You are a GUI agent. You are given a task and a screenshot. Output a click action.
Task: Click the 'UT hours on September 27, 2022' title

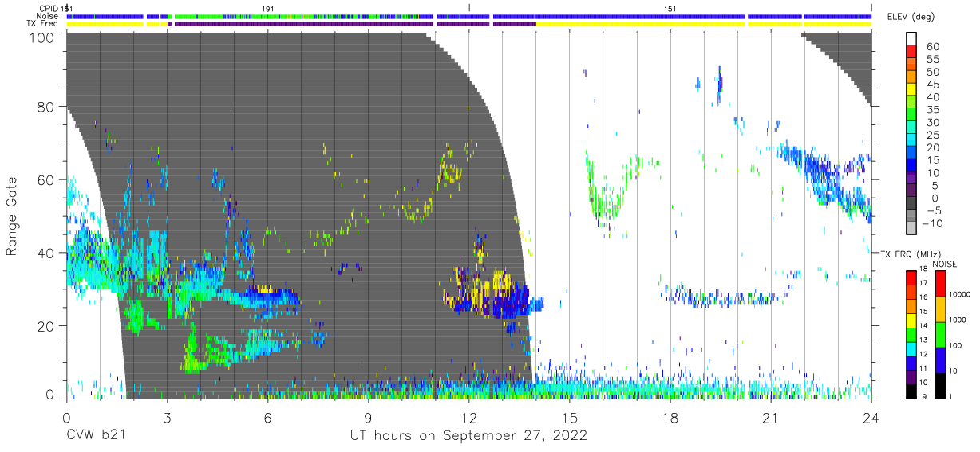point(469,436)
